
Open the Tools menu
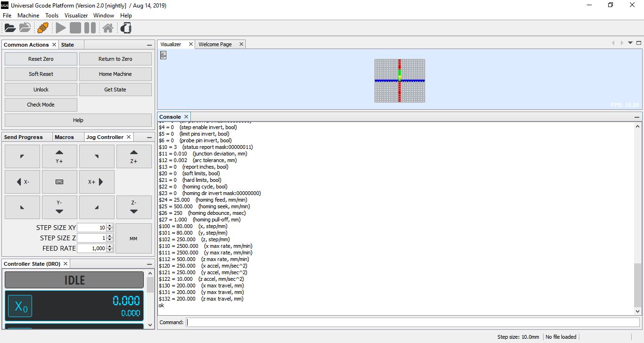(x=52, y=16)
